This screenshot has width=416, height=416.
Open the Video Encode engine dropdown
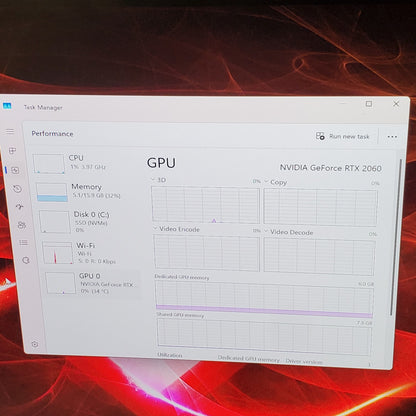pyautogui.click(x=155, y=229)
